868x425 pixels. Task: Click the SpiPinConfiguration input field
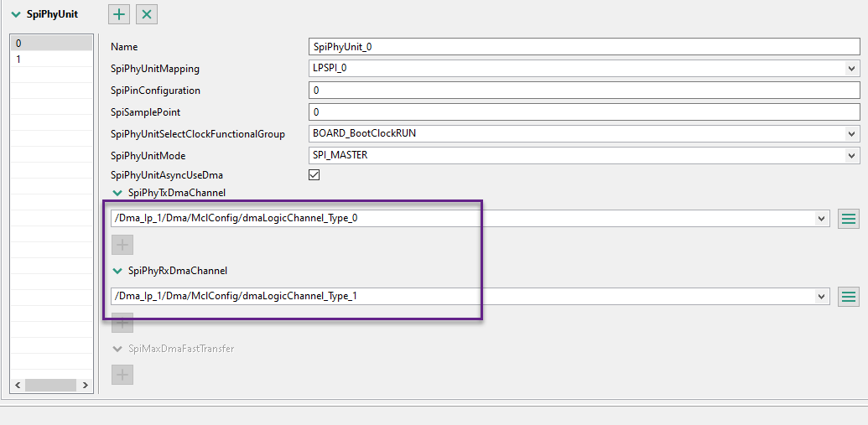[x=585, y=90]
